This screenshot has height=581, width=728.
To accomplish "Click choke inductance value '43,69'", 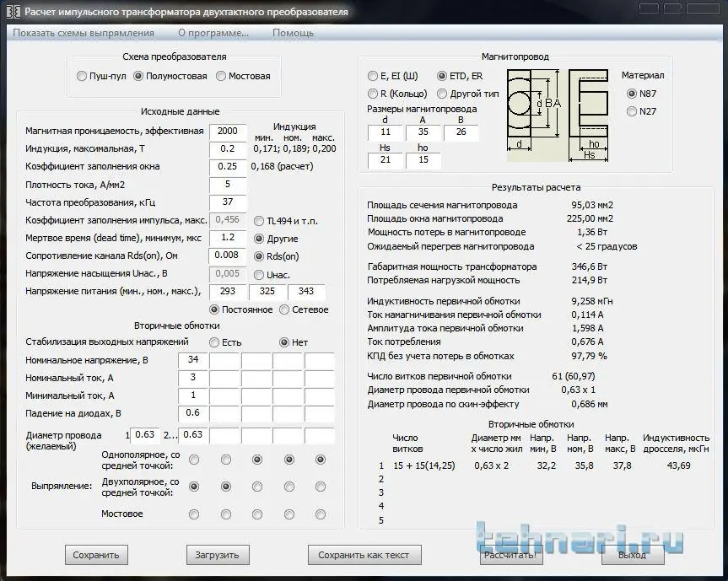I will coord(678,465).
